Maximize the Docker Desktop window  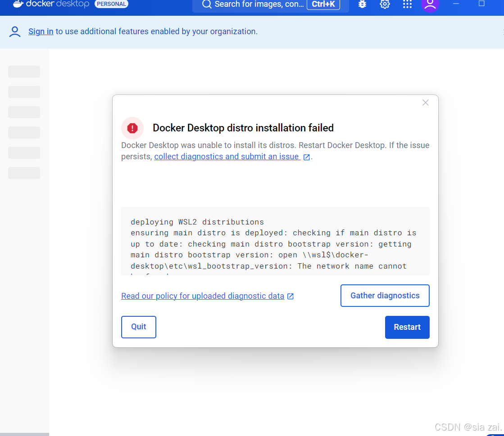point(481,4)
